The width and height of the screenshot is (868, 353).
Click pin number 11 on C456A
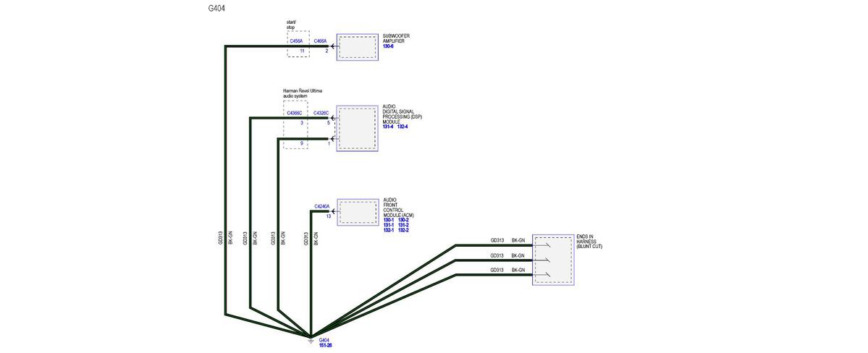(303, 51)
